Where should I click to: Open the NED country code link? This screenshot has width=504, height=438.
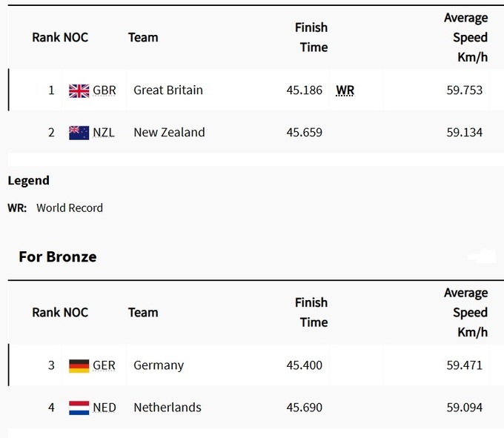pos(105,408)
